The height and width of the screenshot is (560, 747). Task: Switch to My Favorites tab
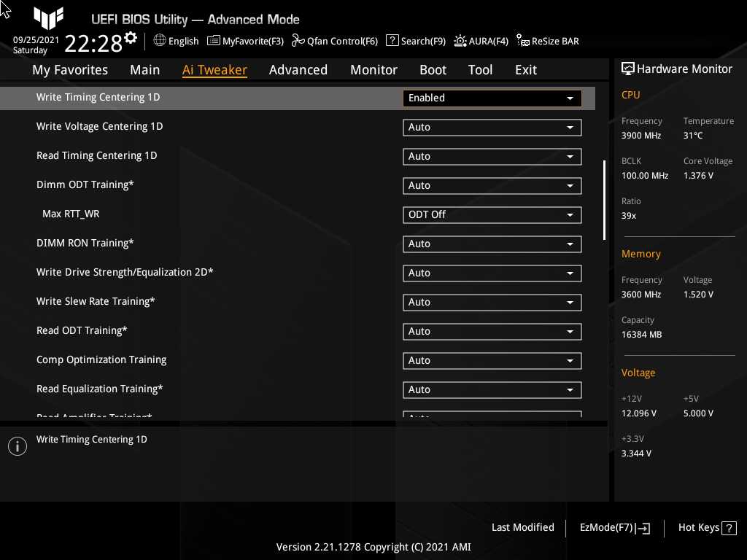70,70
